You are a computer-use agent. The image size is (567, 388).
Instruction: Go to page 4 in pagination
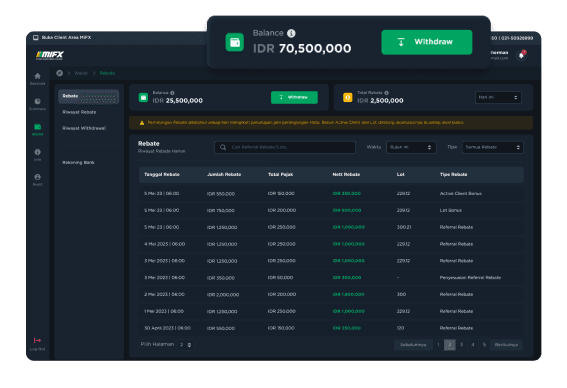pyautogui.click(x=473, y=345)
